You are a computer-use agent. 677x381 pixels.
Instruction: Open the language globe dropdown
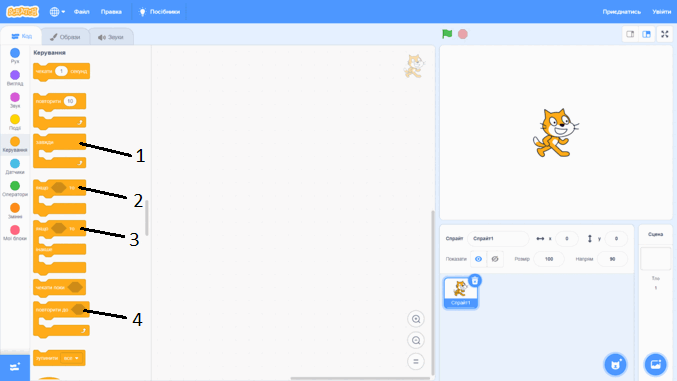(x=57, y=12)
